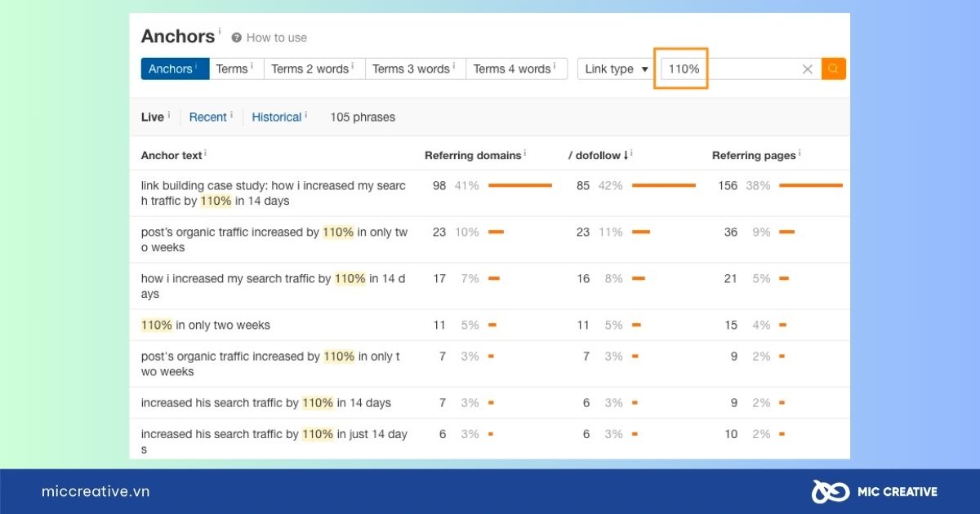Click info icon beside Referring pages header
This screenshot has height=514, width=980.
800,153
